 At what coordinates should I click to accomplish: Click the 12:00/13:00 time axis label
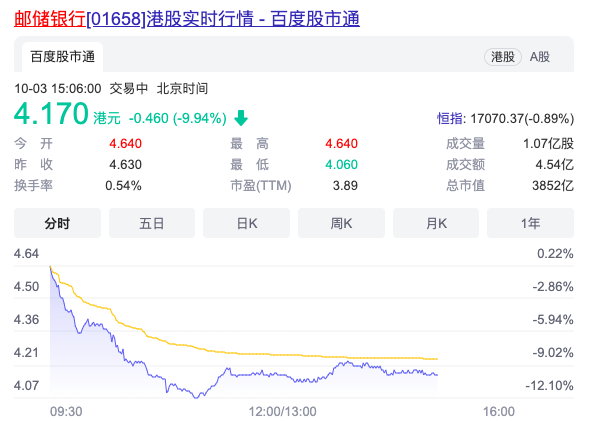282,411
